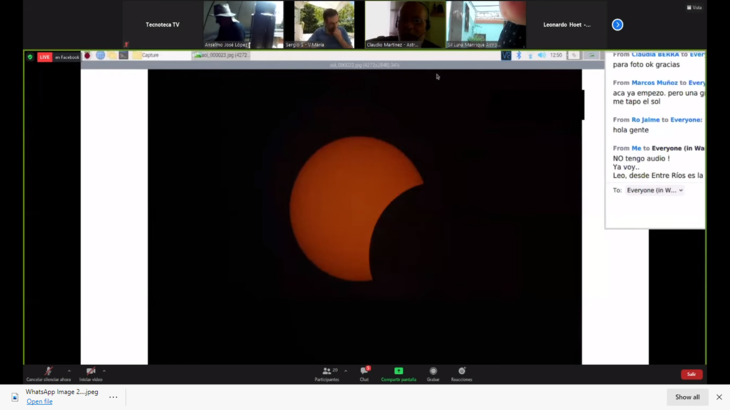Unmute the microphone in Zoom toolbar
Viewport: 730px width, 410px height.
point(48,372)
